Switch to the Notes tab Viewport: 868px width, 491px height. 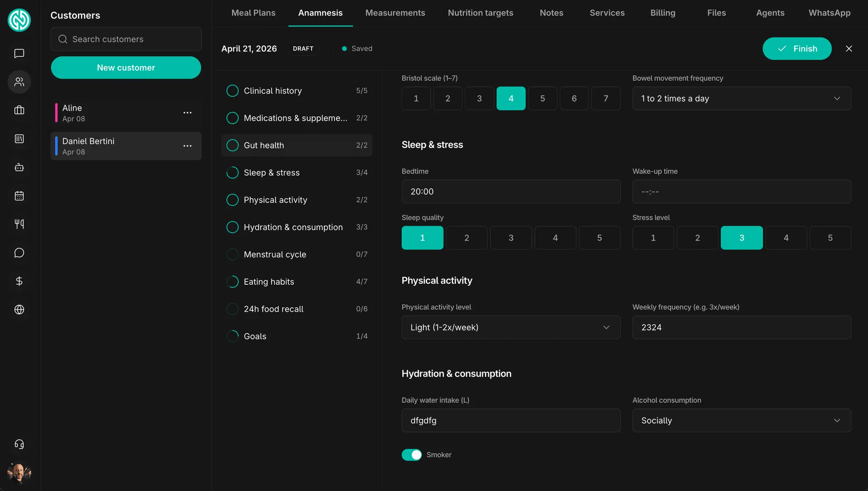pyautogui.click(x=551, y=13)
